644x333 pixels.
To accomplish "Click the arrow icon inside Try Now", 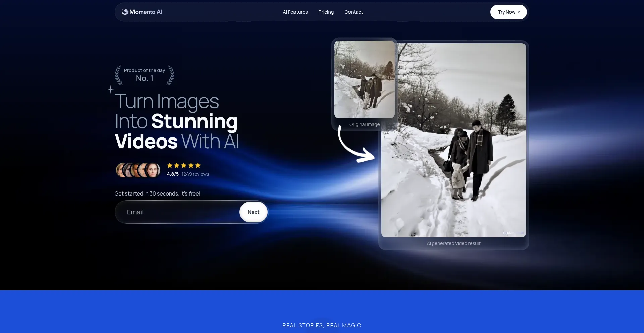I will click(x=519, y=12).
